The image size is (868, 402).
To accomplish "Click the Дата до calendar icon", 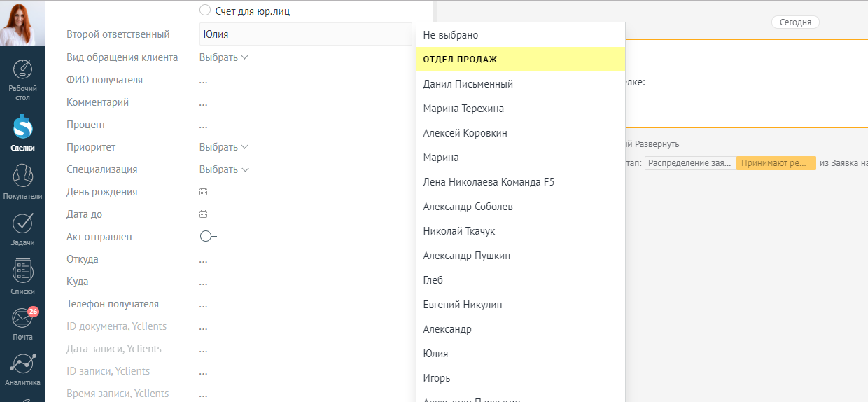I will (x=204, y=214).
